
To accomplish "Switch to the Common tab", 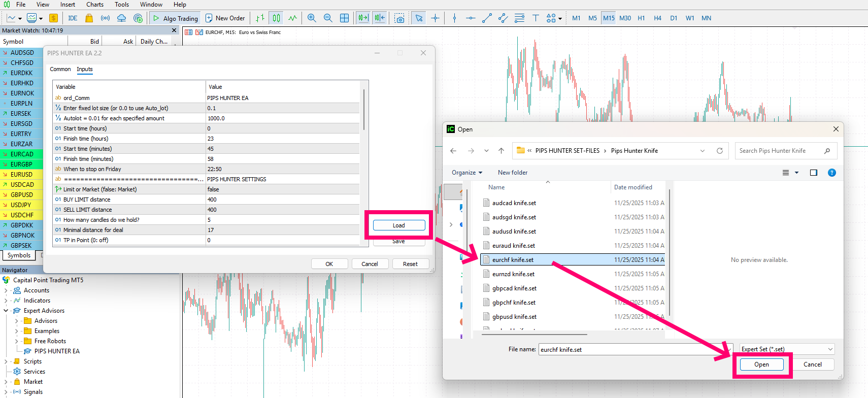I will coord(60,69).
